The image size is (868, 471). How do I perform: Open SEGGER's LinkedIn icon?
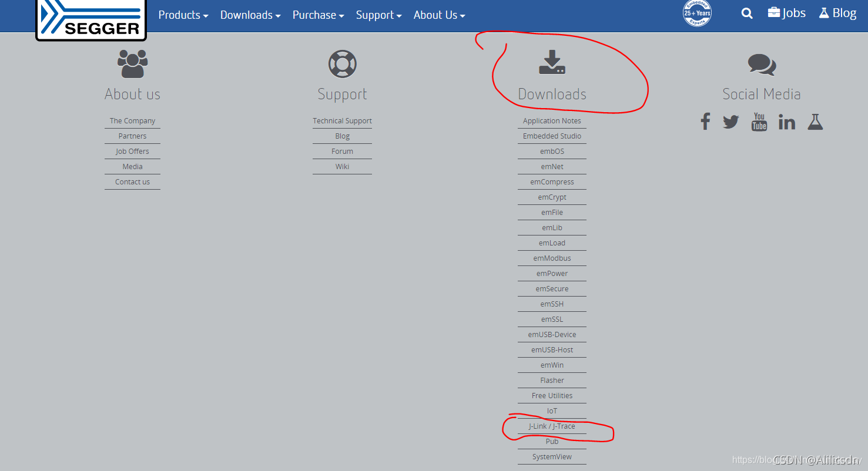point(787,122)
